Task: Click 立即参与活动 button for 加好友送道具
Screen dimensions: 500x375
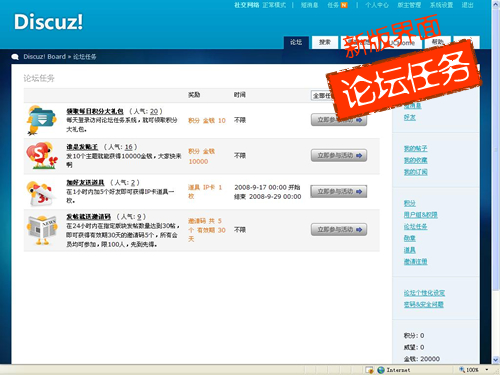Action: (x=339, y=191)
